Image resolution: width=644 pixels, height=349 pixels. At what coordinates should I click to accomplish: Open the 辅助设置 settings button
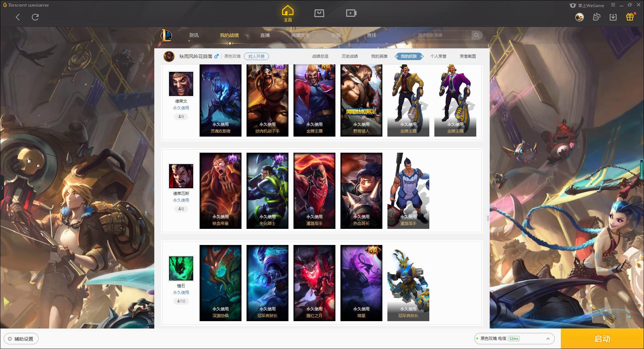pyautogui.click(x=21, y=339)
